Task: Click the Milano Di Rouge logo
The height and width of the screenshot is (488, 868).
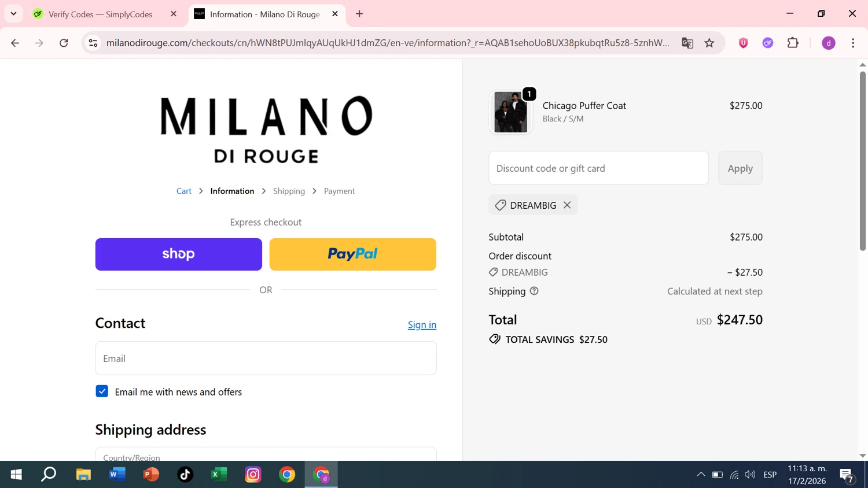Action: pyautogui.click(x=266, y=130)
